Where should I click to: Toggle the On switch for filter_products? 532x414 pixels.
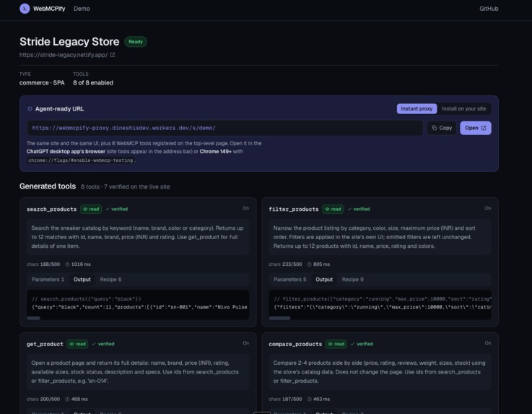[487, 208]
